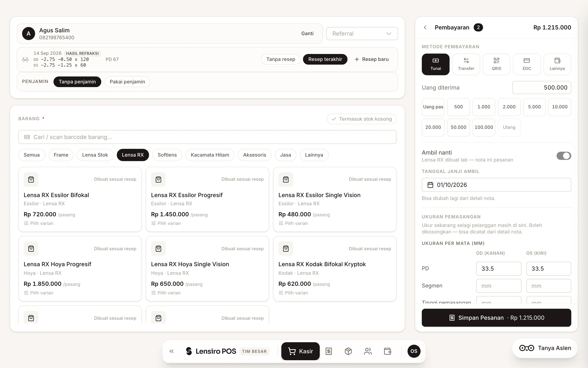Open Tanya Aslen assistant
Screen dimensions: 588x368
coord(545,348)
